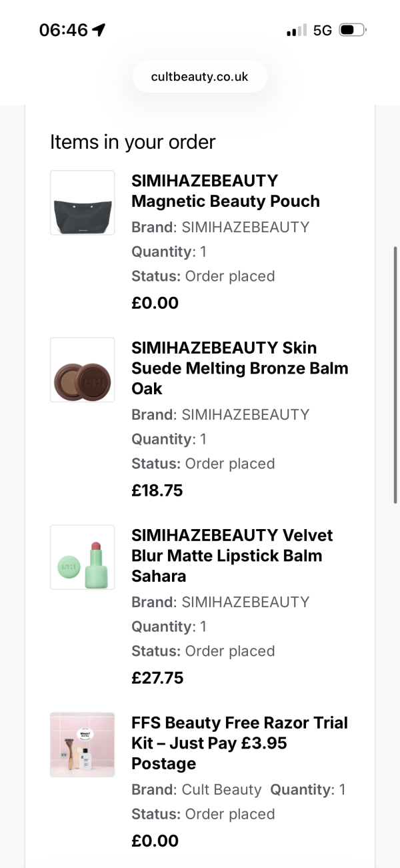Image resolution: width=400 pixels, height=868 pixels.
Task: Tap the 5G network indicator
Action: pos(322,30)
